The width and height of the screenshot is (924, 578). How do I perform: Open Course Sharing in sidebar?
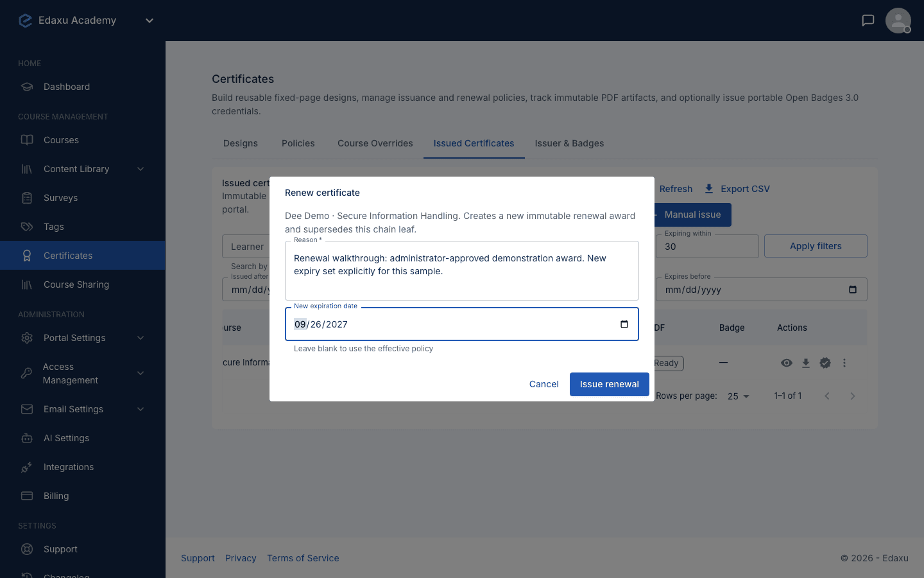83,285
